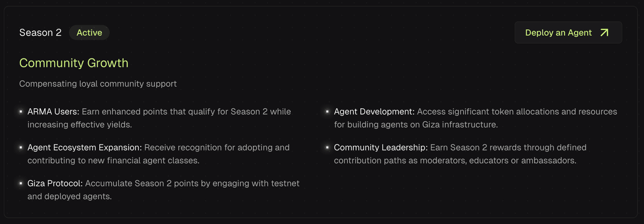The image size is (644, 224).
Task: Click the text about moderators, educators or ambassadors
Action: click(455, 154)
